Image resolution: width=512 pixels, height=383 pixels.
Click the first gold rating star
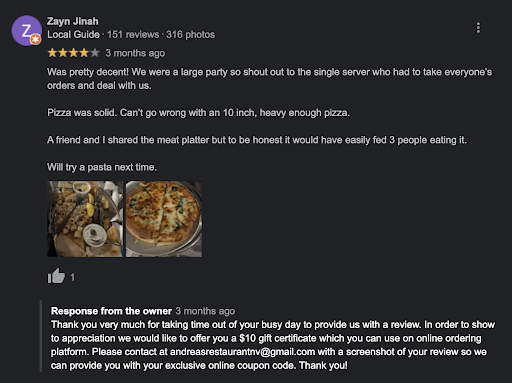point(52,53)
